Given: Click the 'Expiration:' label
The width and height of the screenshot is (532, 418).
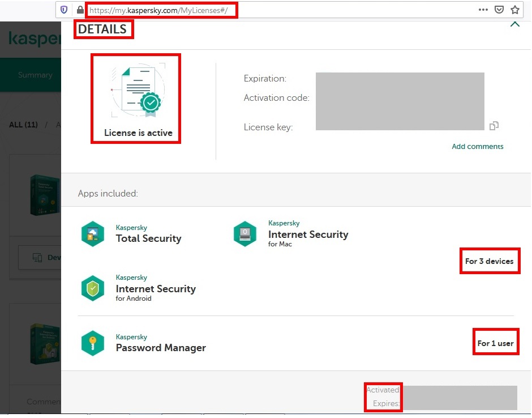Looking at the screenshot, I should (265, 79).
